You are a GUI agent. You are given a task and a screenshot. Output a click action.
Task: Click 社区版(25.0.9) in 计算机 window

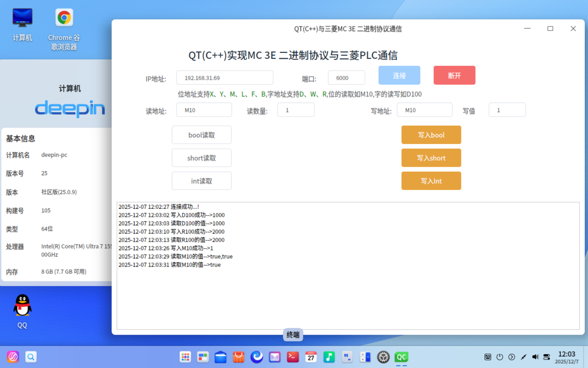59,192
